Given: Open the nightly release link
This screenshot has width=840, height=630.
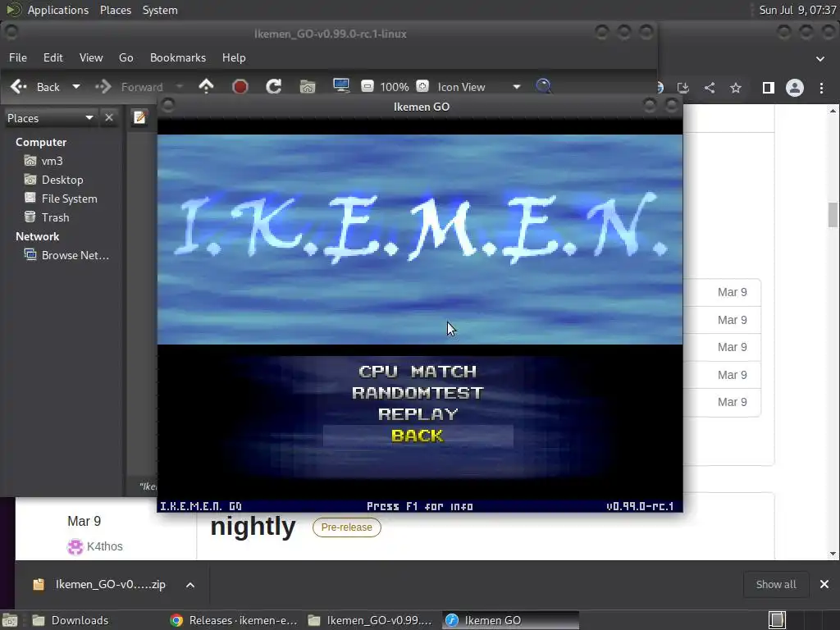Looking at the screenshot, I should click(x=253, y=527).
